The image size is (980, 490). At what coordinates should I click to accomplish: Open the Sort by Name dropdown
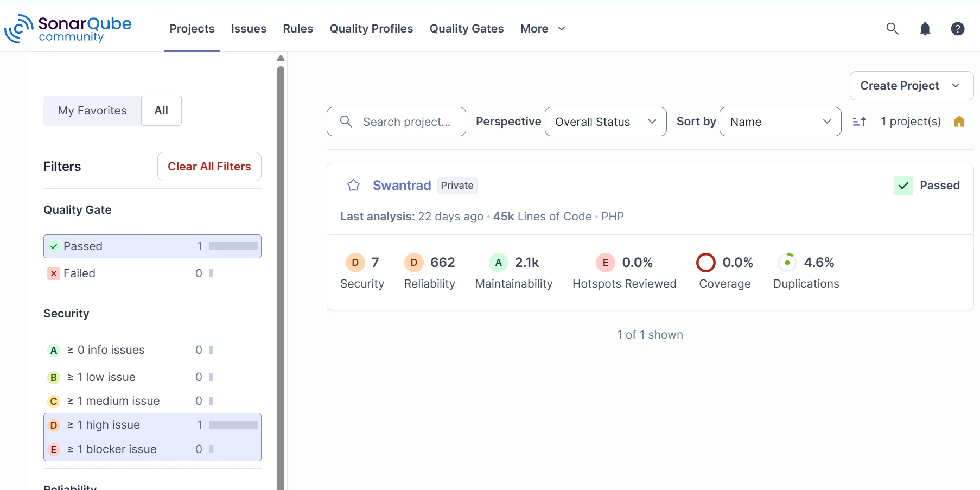780,122
